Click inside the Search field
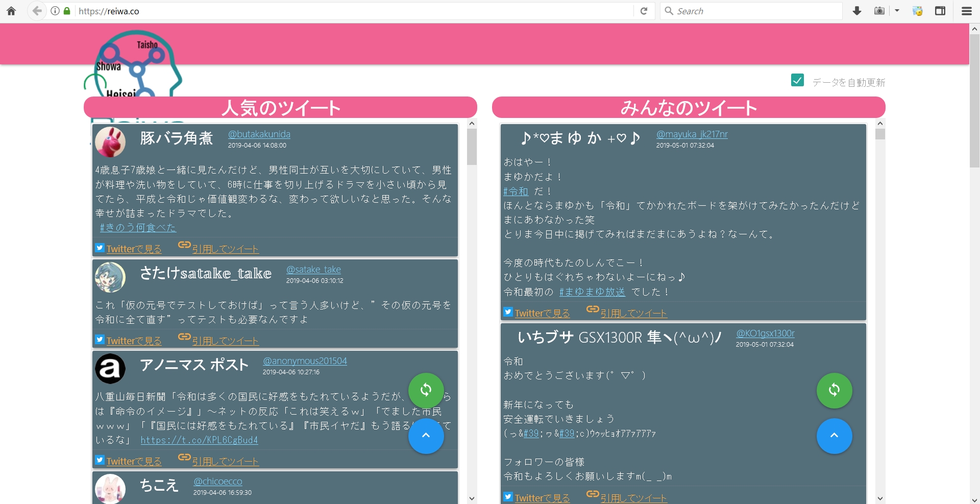Viewport: 980px width, 504px height. pyautogui.click(x=740, y=11)
